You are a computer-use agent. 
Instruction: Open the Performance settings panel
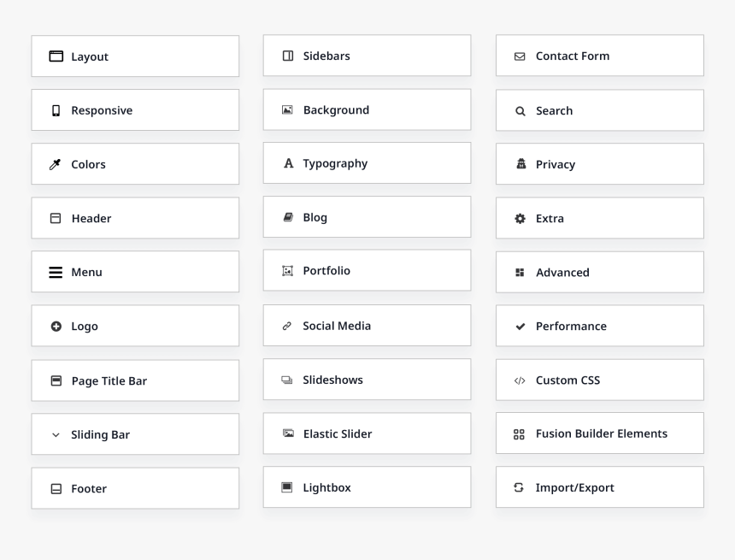point(599,326)
